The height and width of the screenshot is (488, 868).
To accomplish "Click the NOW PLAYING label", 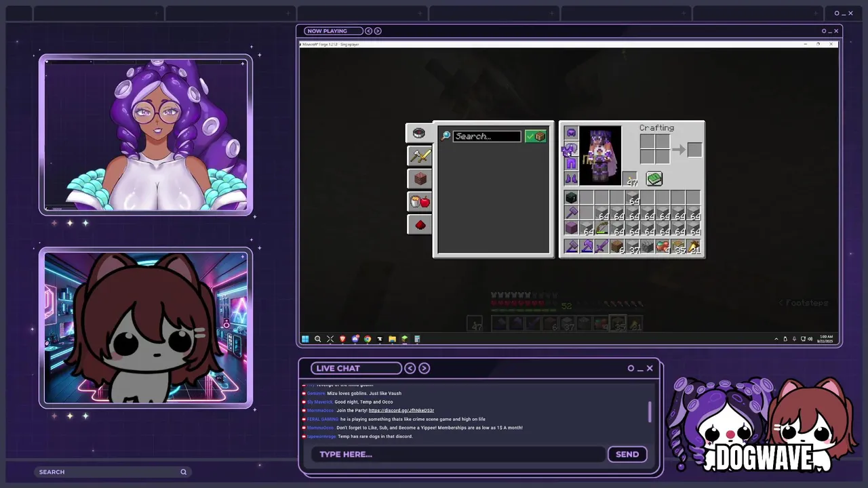I will point(326,30).
